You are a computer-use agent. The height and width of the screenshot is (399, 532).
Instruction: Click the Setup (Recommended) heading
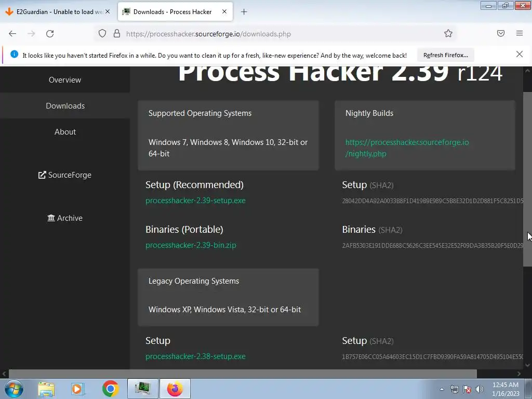pos(194,185)
